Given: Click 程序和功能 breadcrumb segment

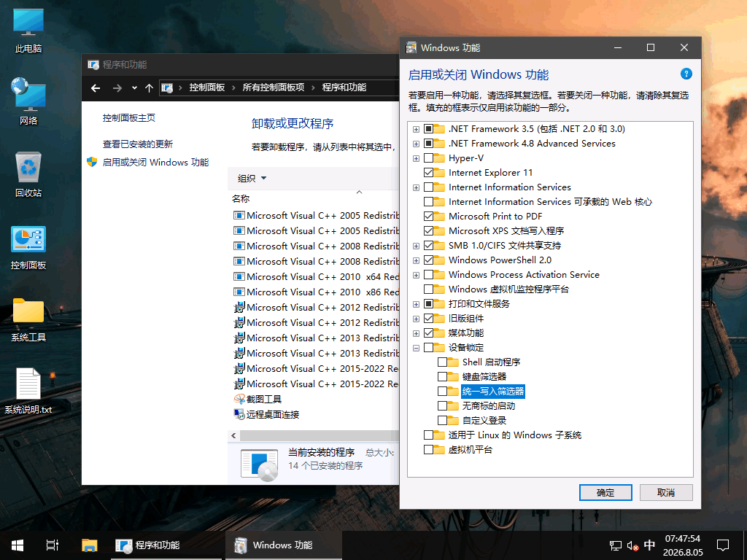Looking at the screenshot, I should pos(344,87).
